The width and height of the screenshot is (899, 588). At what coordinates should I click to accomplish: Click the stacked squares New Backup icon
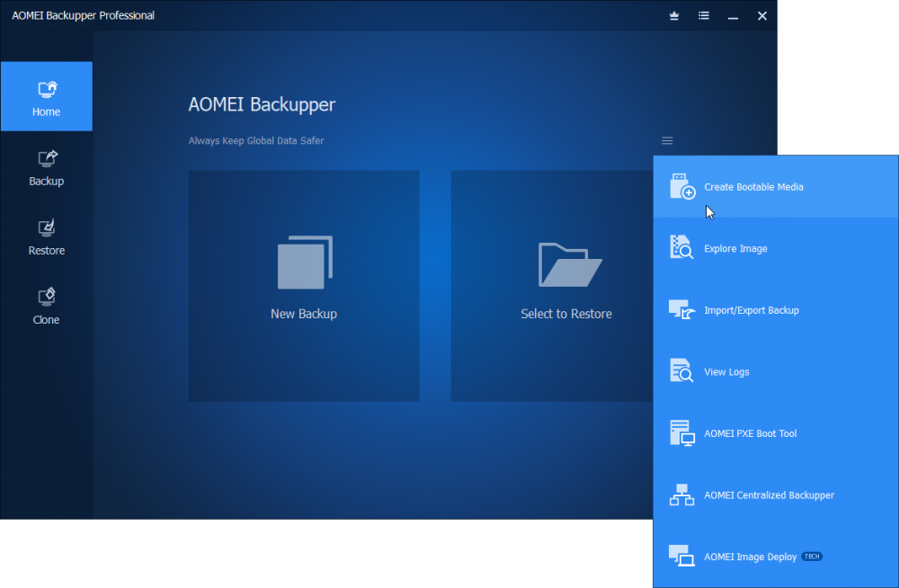tap(305, 263)
